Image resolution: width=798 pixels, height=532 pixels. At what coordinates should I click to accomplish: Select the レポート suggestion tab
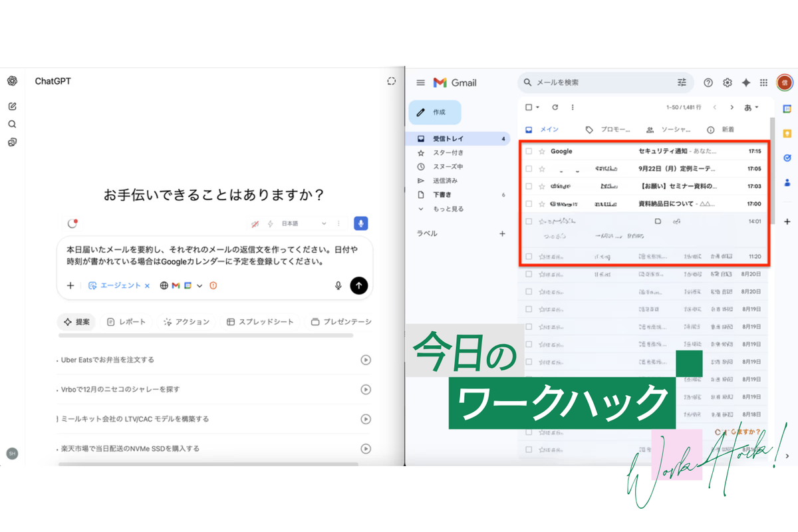126,322
